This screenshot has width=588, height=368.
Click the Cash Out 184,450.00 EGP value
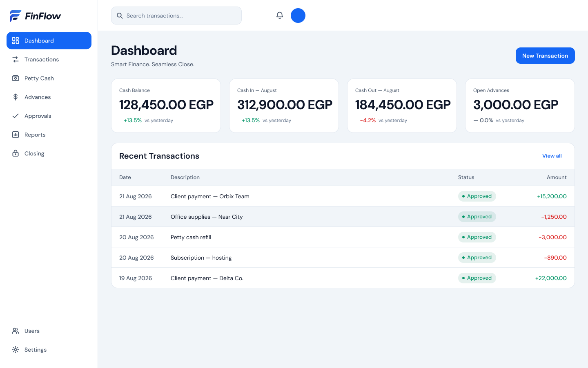(x=403, y=105)
